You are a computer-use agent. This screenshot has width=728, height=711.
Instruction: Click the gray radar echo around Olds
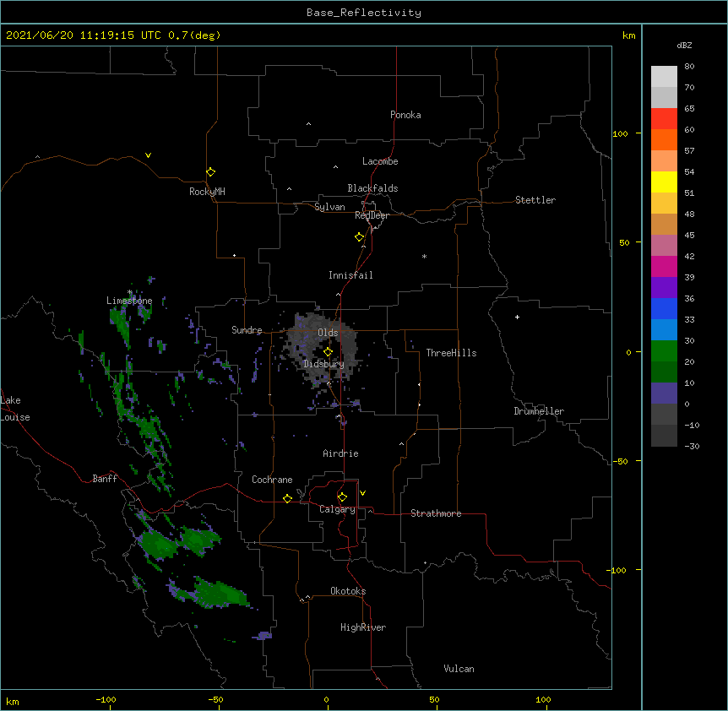(320, 348)
